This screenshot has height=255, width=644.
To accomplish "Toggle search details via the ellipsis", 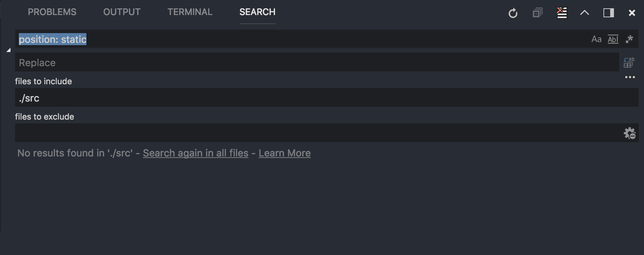I will (630, 77).
